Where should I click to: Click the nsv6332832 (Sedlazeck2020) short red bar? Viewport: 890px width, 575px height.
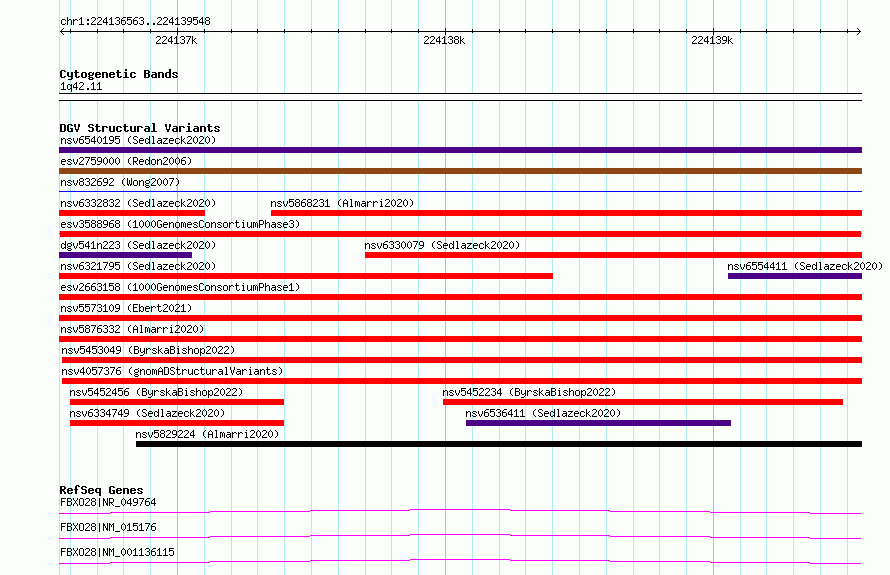[132, 213]
